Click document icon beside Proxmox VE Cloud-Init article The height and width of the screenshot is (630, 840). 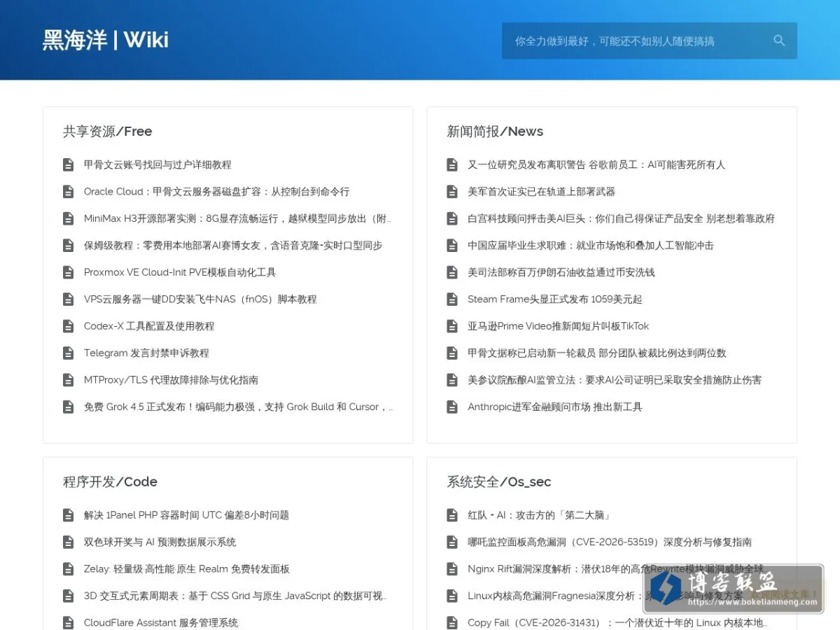(x=69, y=272)
